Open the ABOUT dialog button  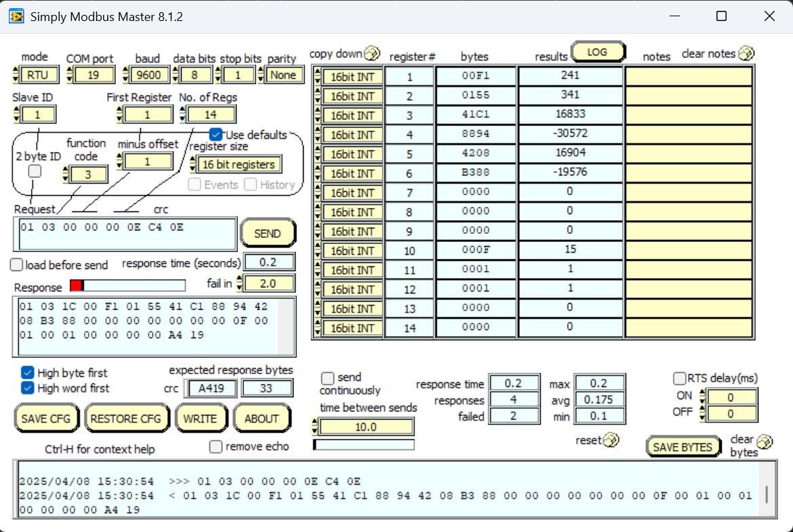click(262, 419)
